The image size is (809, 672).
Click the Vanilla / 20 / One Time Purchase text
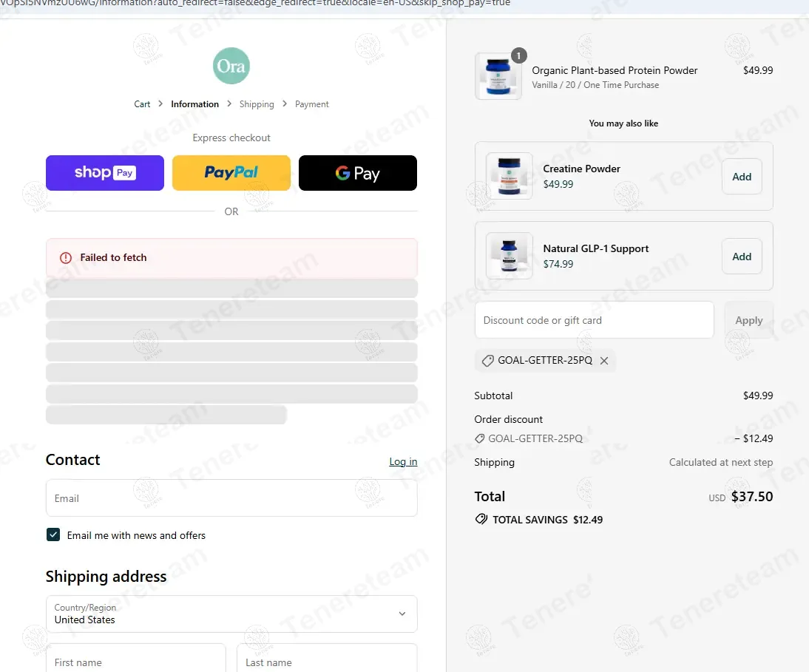click(595, 85)
